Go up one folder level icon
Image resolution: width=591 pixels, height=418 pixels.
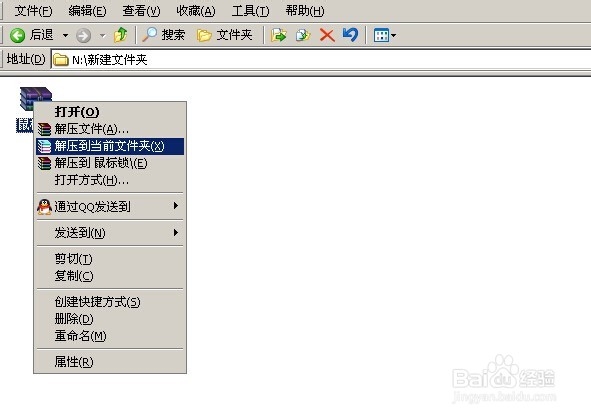(x=121, y=35)
